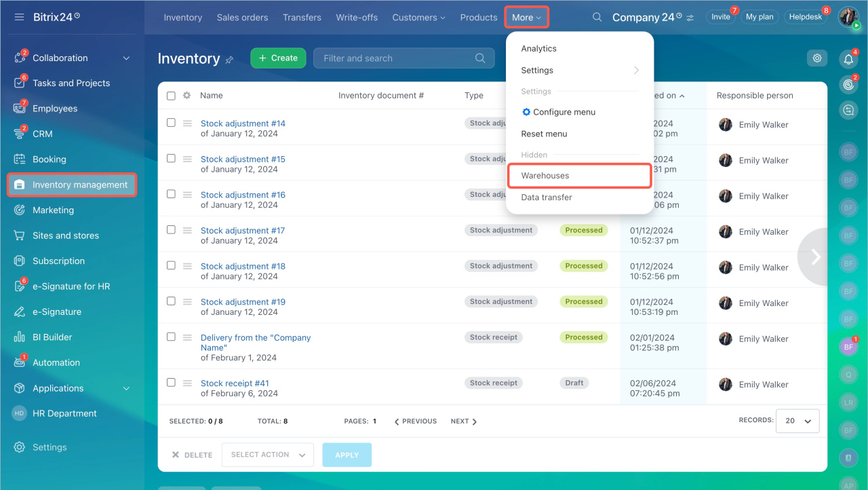This screenshot has width=868, height=490.
Task: Click the BI Builder chart icon
Action: coord(20,337)
